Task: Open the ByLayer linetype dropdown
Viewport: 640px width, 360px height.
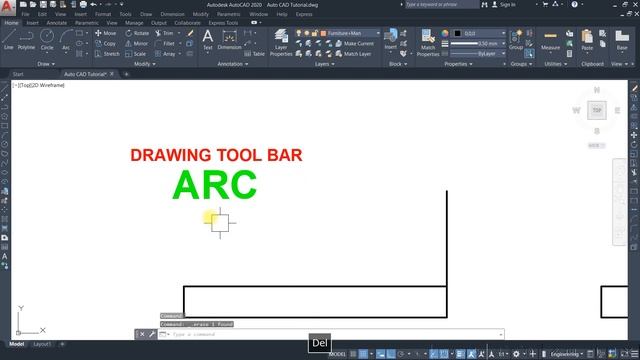Action: [503, 53]
